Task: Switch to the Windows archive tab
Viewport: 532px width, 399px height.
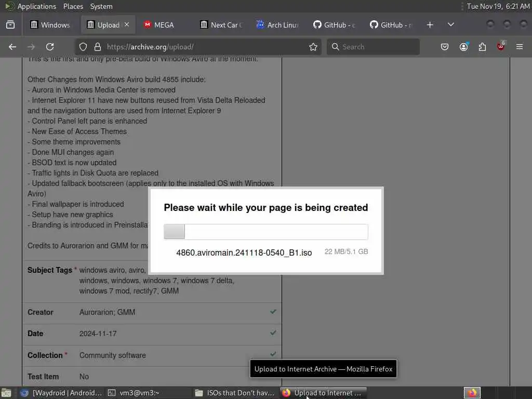Action: (x=50, y=25)
